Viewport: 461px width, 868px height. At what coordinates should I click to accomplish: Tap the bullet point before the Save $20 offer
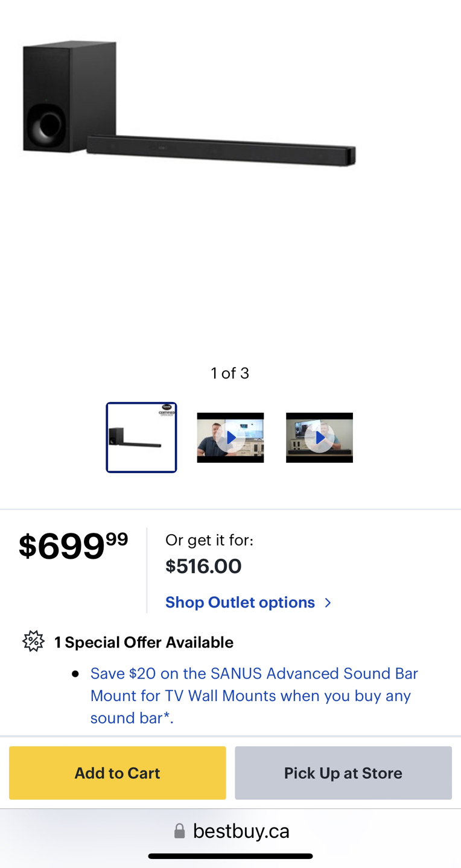(x=75, y=674)
